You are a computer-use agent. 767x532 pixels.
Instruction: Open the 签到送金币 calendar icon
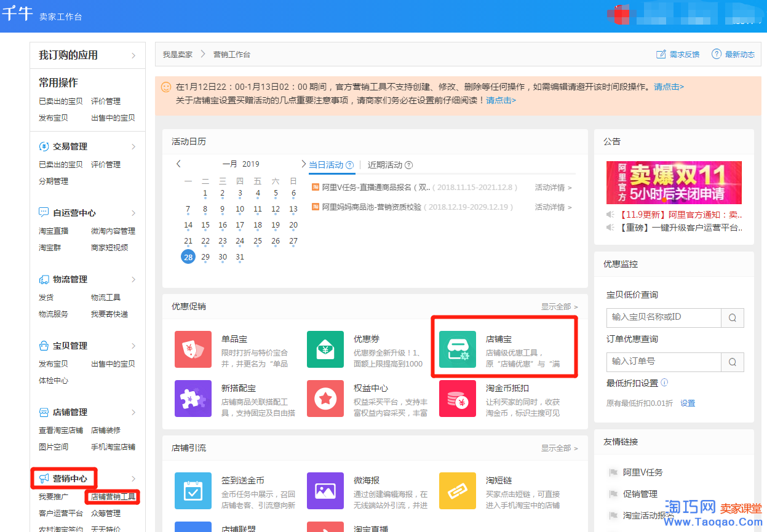pos(193,491)
